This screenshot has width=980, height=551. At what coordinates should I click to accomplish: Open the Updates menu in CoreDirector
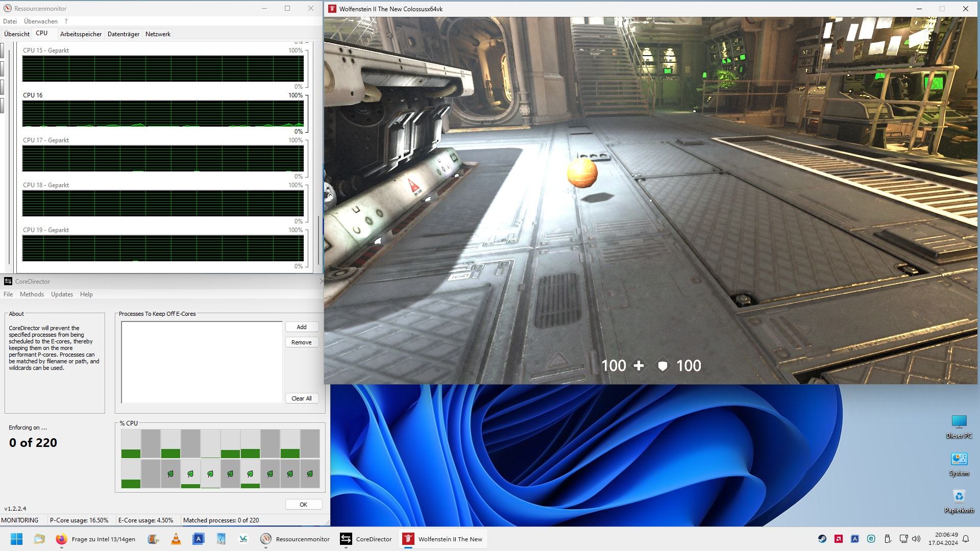click(x=62, y=294)
